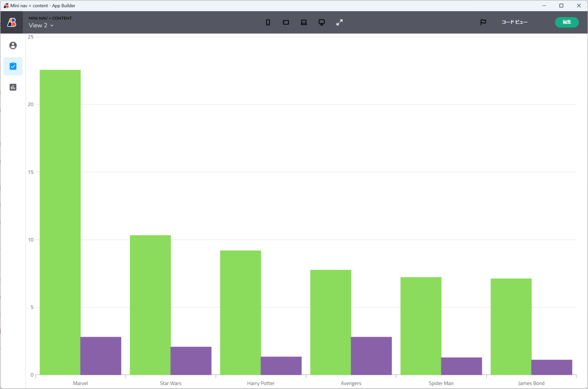Click the purple Avengers bar
The image size is (588, 389).
point(371,356)
